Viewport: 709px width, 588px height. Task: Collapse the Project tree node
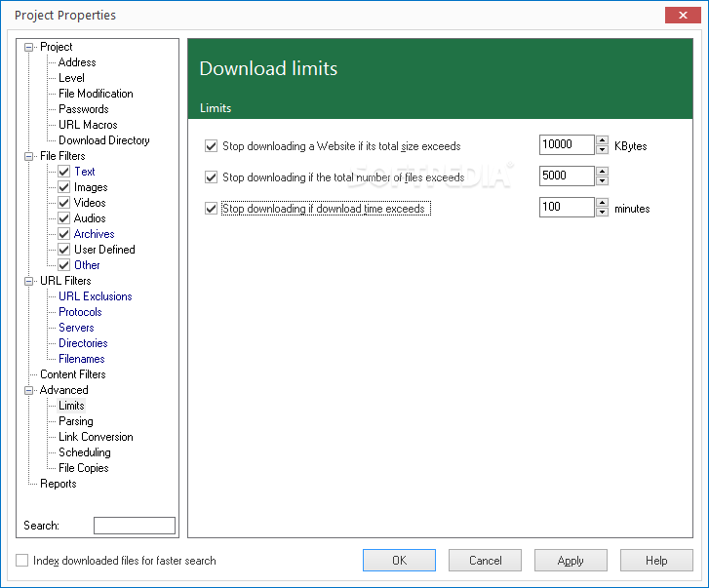(29, 47)
